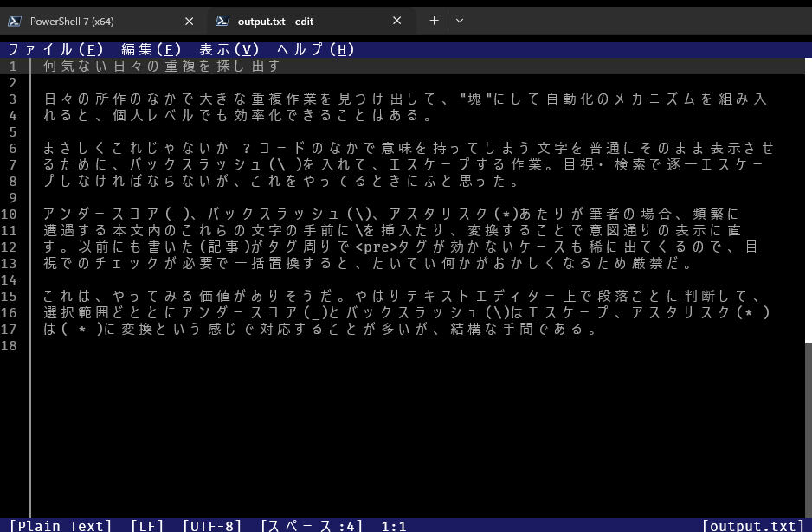Click the title line 何気ない日々の重複を探し出す

162,67
